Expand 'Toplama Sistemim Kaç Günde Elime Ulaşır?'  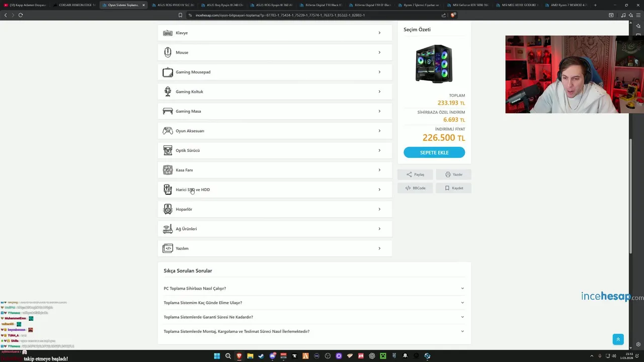[314, 303]
